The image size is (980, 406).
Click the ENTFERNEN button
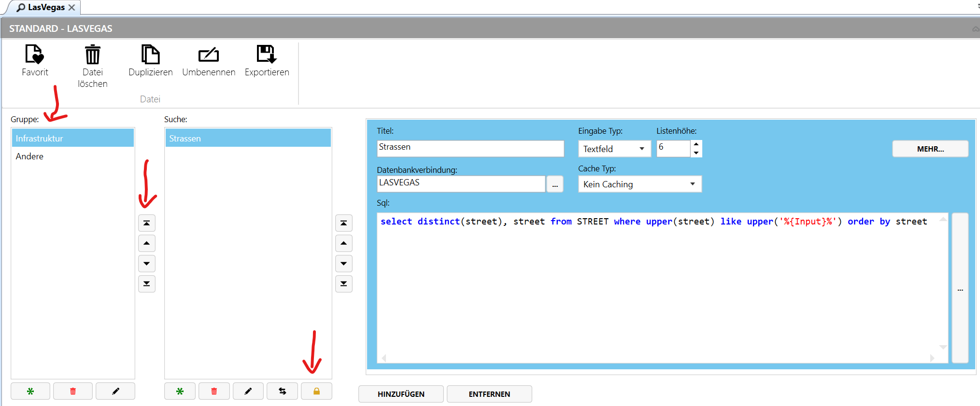click(489, 394)
